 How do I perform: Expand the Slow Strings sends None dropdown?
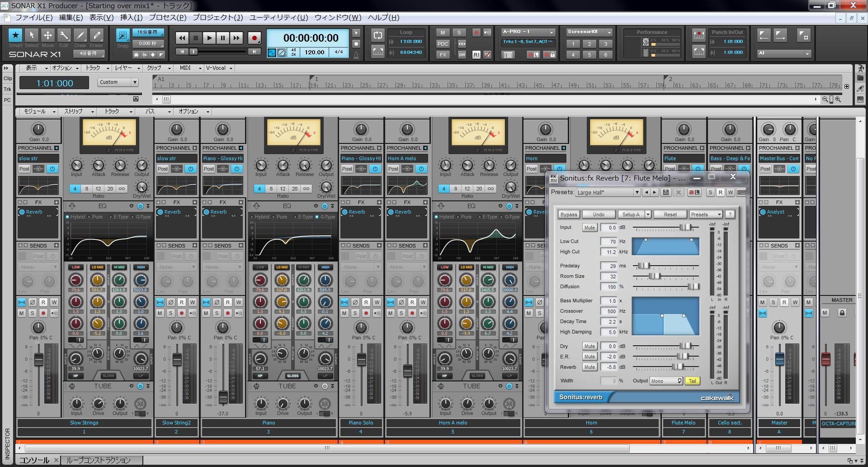tap(38, 267)
